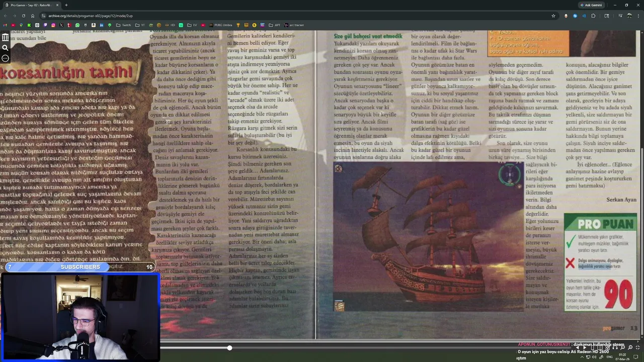Close the Pro Gamer Sayı 02 tab
The image size is (644, 362).
[x=57, y=5]
